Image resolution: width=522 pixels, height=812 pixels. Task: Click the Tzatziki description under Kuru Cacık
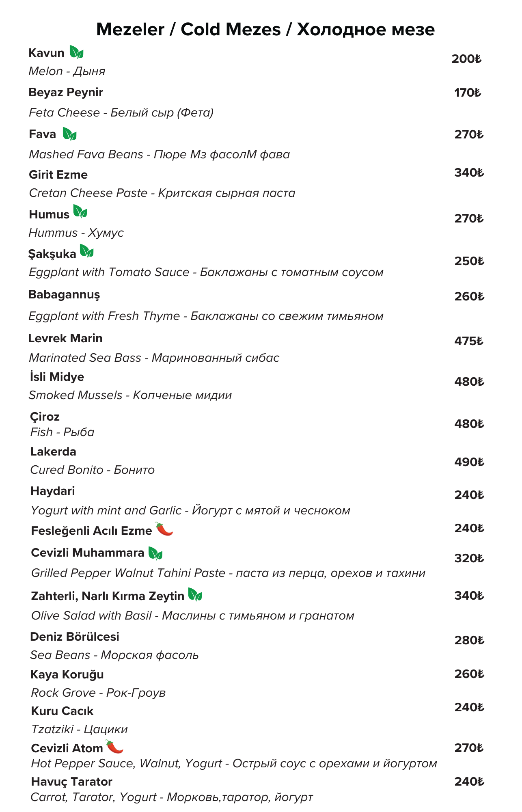point(80,729)
